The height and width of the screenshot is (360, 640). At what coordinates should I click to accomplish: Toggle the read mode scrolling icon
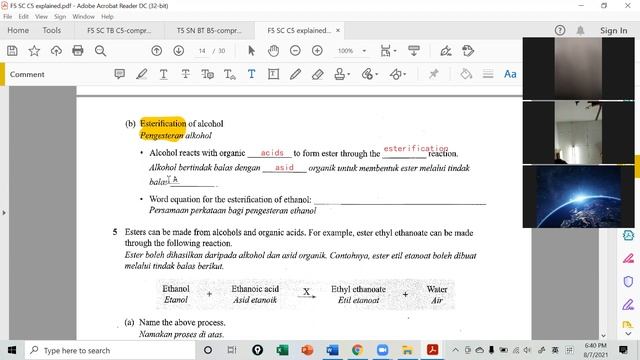click(413, 51)
